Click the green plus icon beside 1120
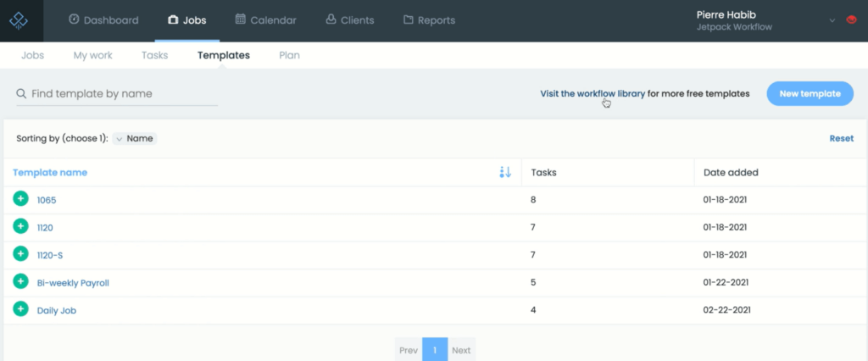The image size is (868, 361). [21, 226]
